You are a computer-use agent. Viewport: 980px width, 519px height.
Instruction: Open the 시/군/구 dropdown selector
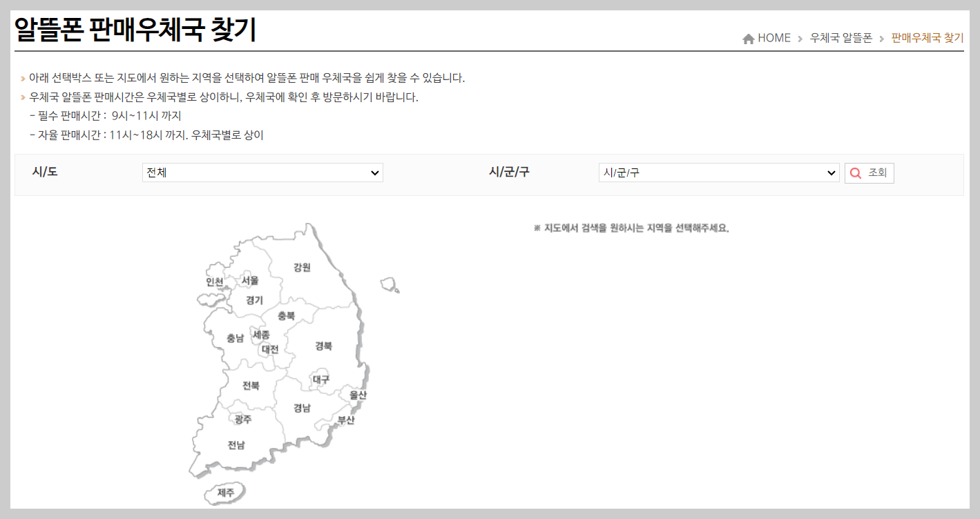(719, 173)
